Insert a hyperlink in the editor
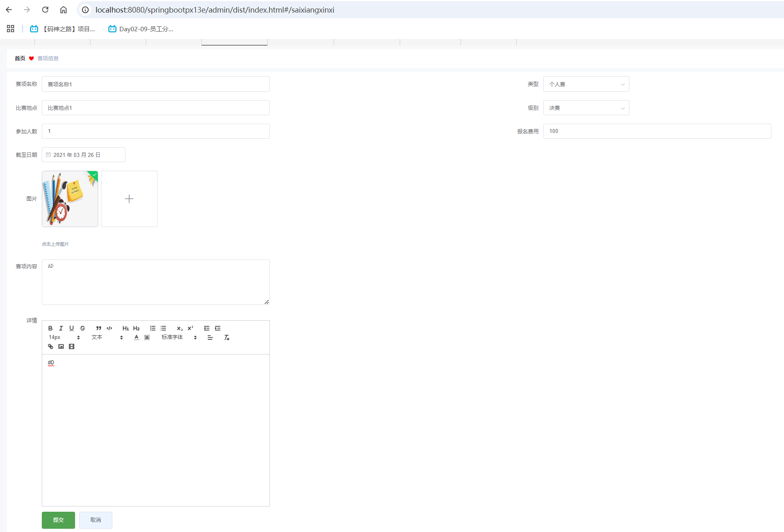This screenshot has height=532, width=784. pos(50,346)
